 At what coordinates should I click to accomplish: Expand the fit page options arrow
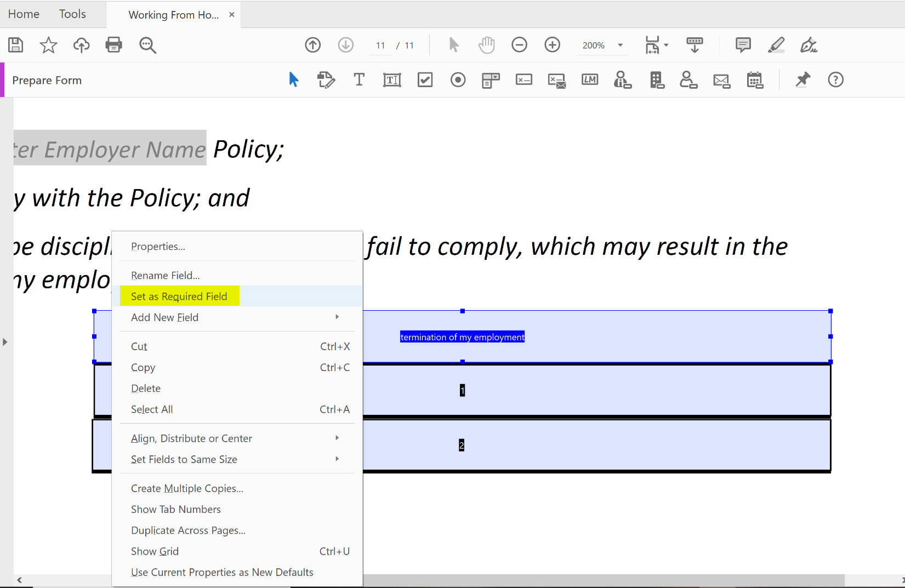(667, 45)
